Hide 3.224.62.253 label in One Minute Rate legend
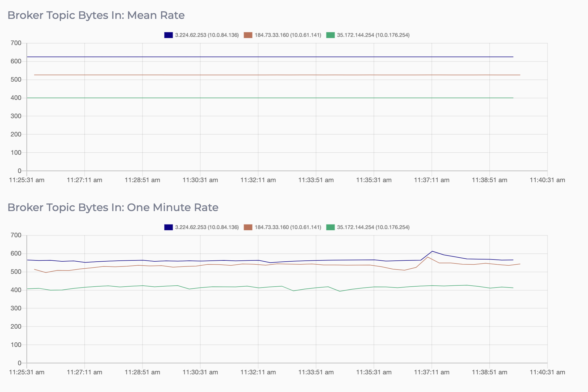588x392 pixels. 207,227
